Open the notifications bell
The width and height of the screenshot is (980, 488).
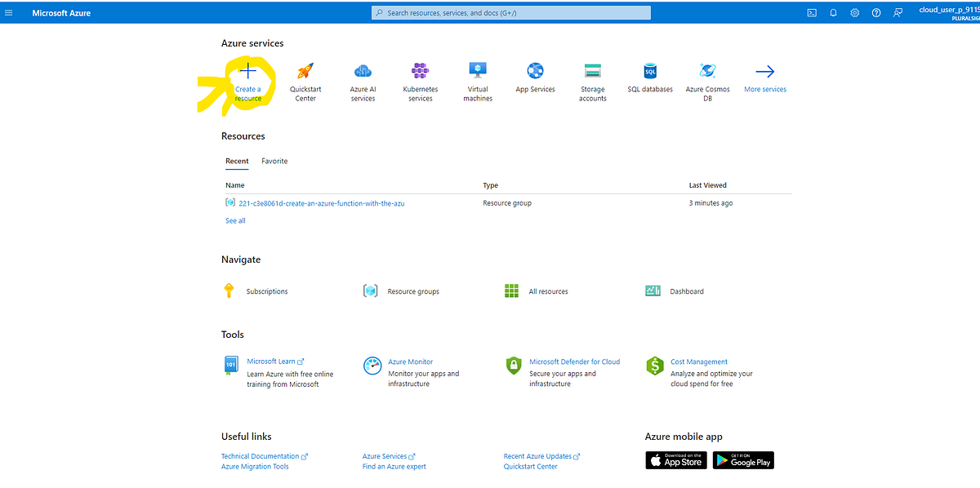(833, 12)
